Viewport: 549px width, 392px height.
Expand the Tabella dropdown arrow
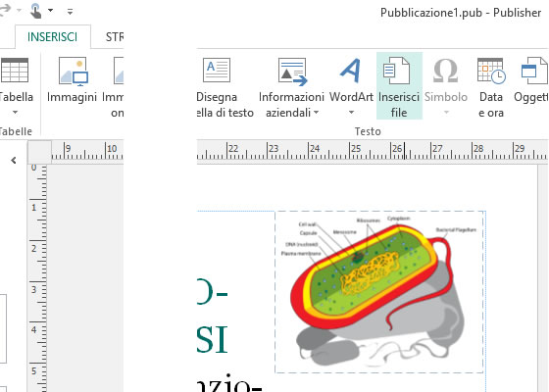[15, 113]
